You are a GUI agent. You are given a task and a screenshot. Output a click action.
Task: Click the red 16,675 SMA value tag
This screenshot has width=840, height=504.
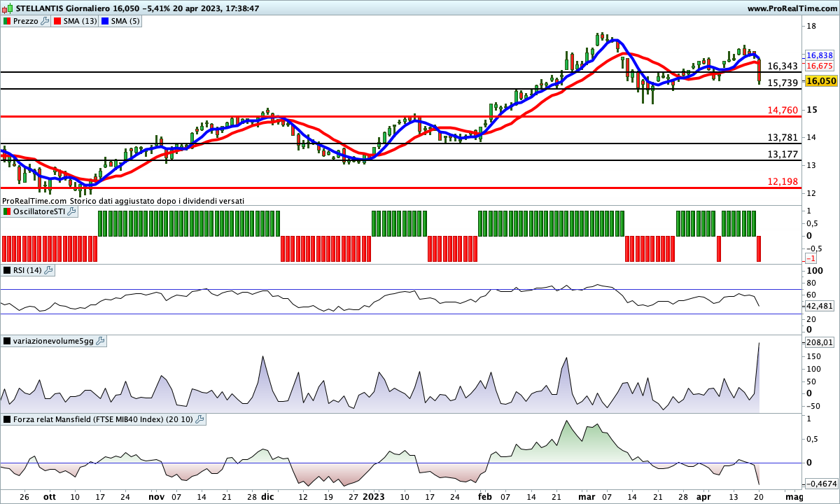[820, 65]
